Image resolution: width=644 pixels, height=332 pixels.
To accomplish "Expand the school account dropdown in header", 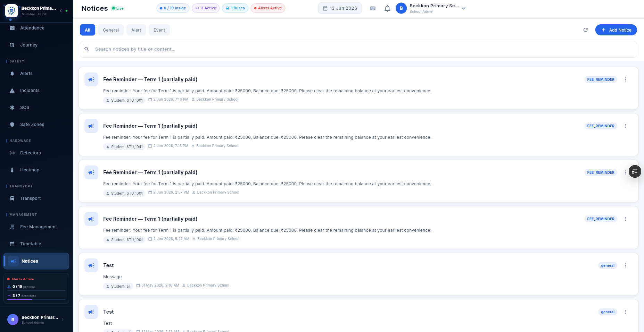I will (463, 8).
